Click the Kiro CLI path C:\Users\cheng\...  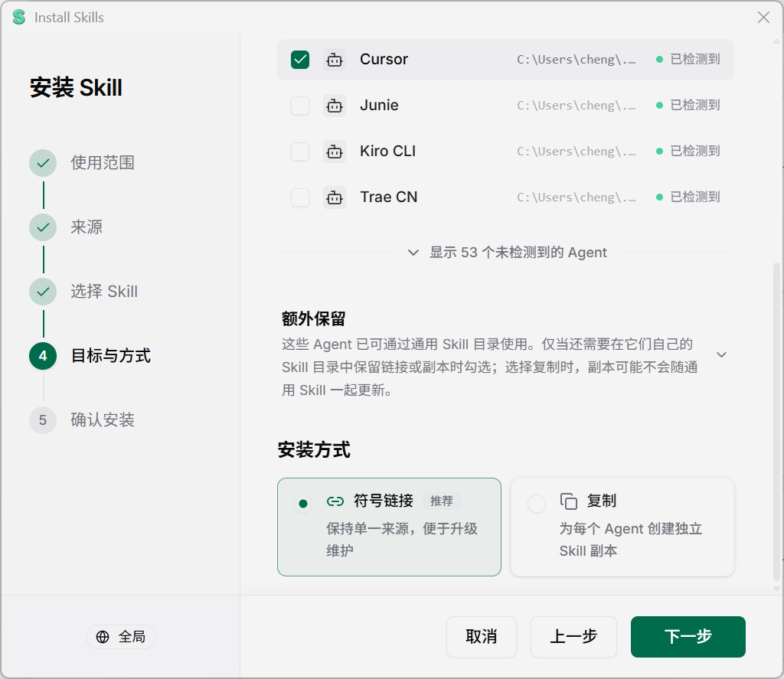(x=577, y=152)
